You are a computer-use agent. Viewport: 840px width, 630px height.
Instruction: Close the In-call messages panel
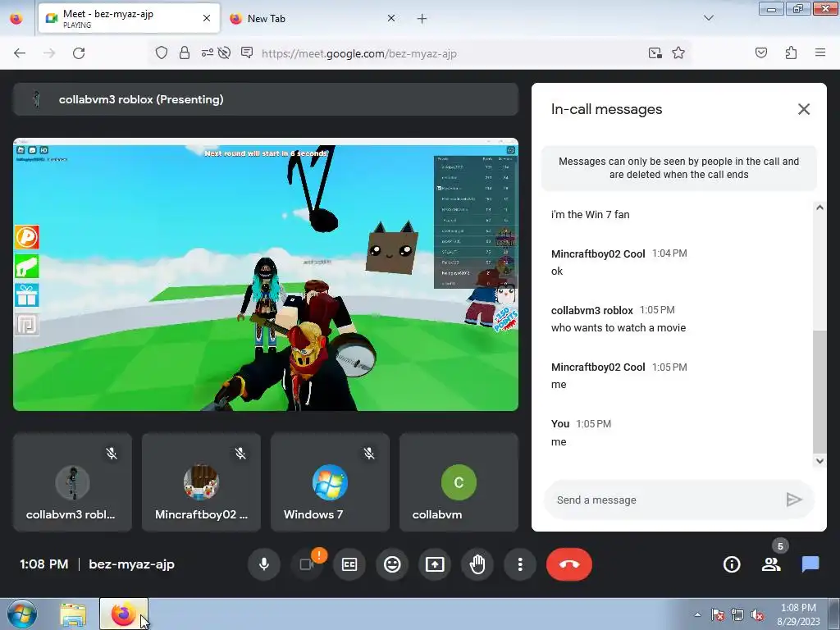coord(804,109)
